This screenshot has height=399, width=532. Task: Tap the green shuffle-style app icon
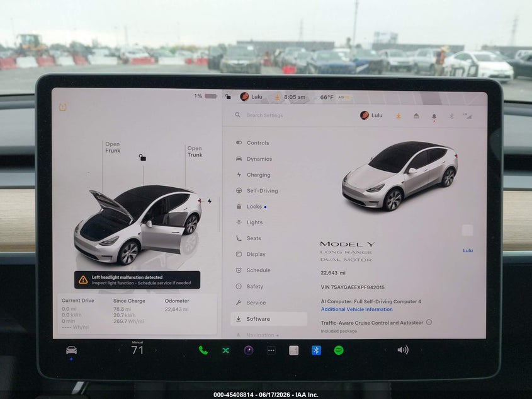click(x=225, y=350)
